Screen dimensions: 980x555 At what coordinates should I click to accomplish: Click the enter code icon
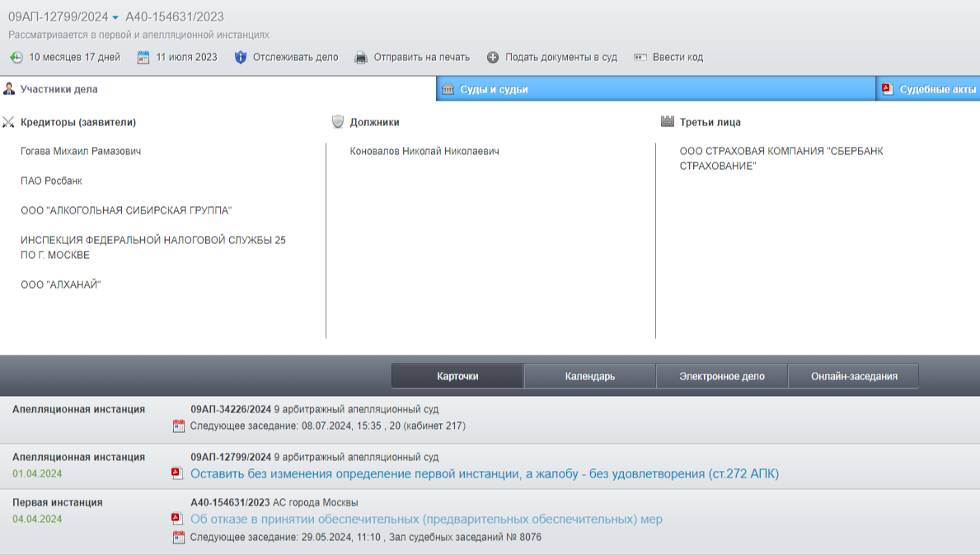(x=640, y=58)
